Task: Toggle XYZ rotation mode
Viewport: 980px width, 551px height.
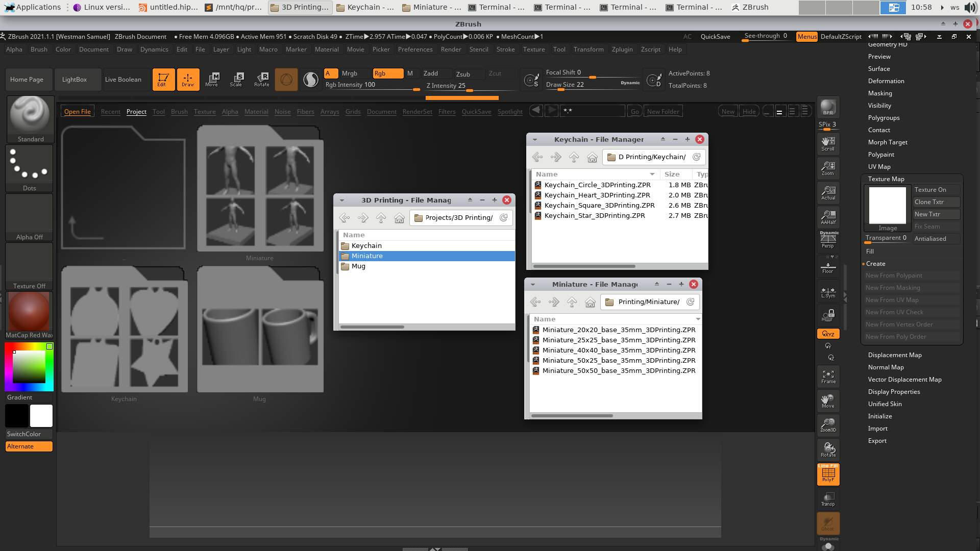Action: [x=828, y=334]
